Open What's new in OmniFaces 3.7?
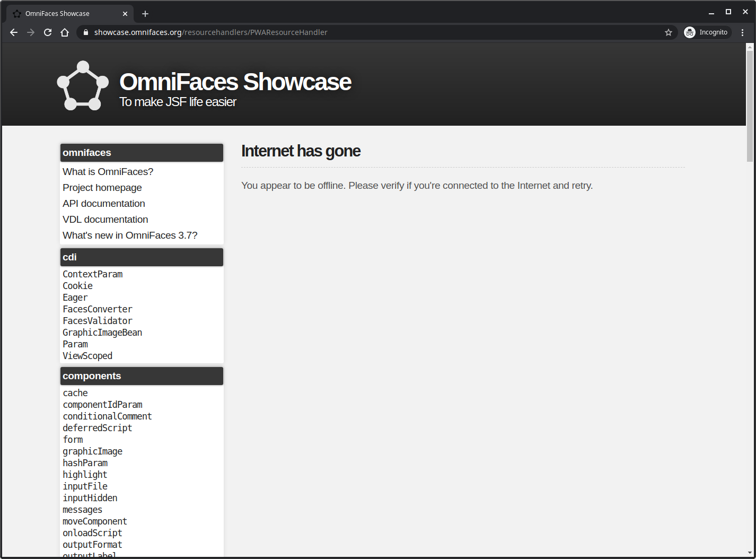This screenshot has height=559, width=756. click(130, 235)
